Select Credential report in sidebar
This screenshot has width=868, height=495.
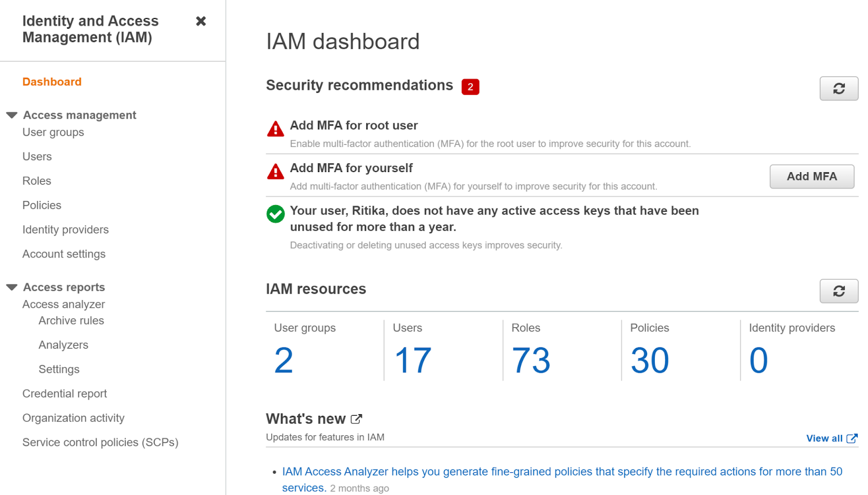pyautogui.click(x=65, y=394)
